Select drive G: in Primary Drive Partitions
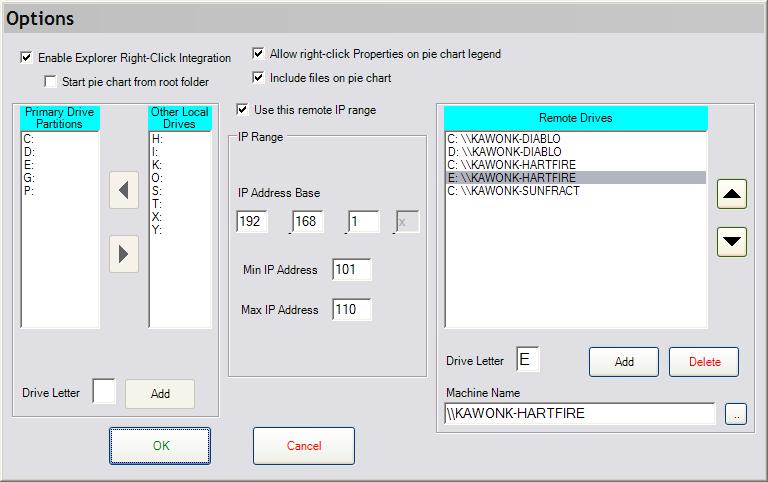The image size is (768, 482). [28, 177]
